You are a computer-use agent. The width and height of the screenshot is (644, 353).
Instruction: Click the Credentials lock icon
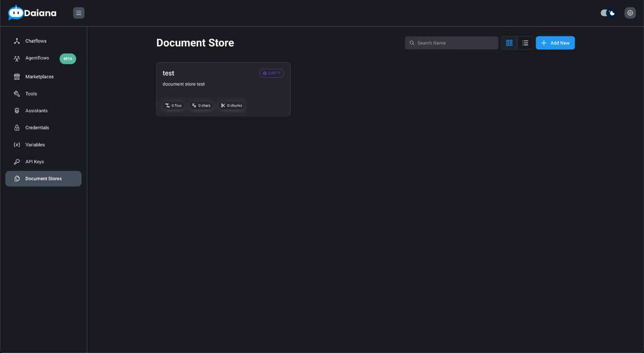(x=17, y=127)
